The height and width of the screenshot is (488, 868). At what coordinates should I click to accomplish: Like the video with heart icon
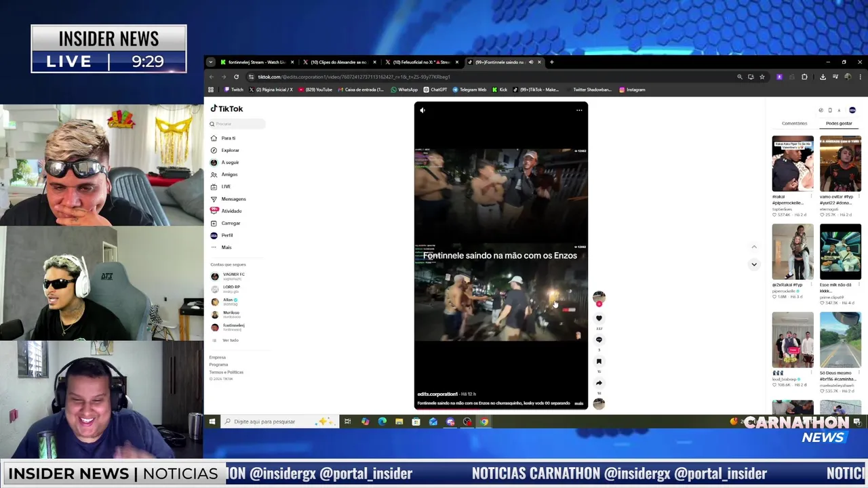click(x=599, y=318)
